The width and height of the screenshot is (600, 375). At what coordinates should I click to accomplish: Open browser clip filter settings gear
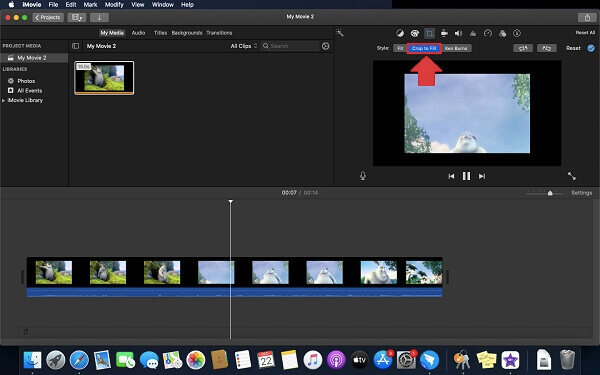(325, 46)
